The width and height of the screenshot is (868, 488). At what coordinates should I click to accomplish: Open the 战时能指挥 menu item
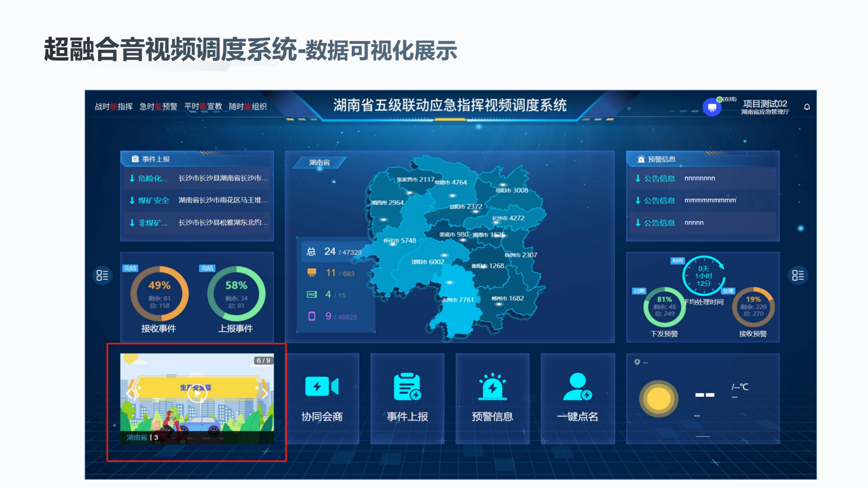(x=114, y=106)
